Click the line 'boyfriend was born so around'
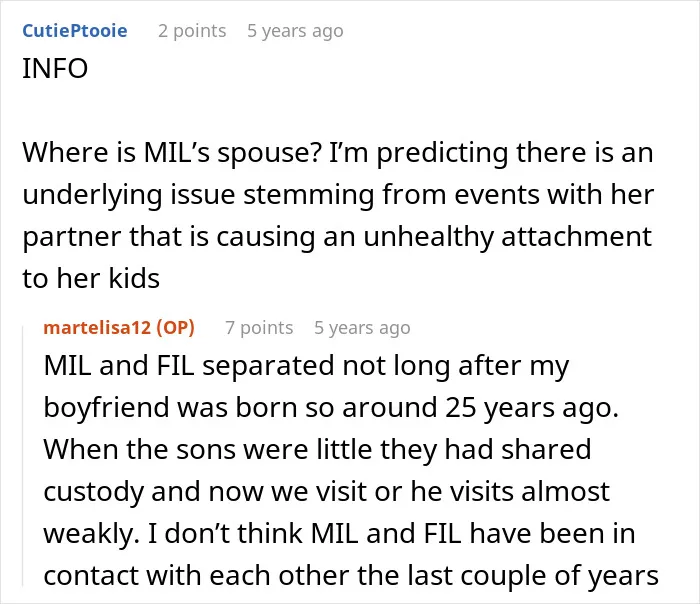The width and height of the screenshot is (700, 604). pyautogui.click(x=331, y=408)
